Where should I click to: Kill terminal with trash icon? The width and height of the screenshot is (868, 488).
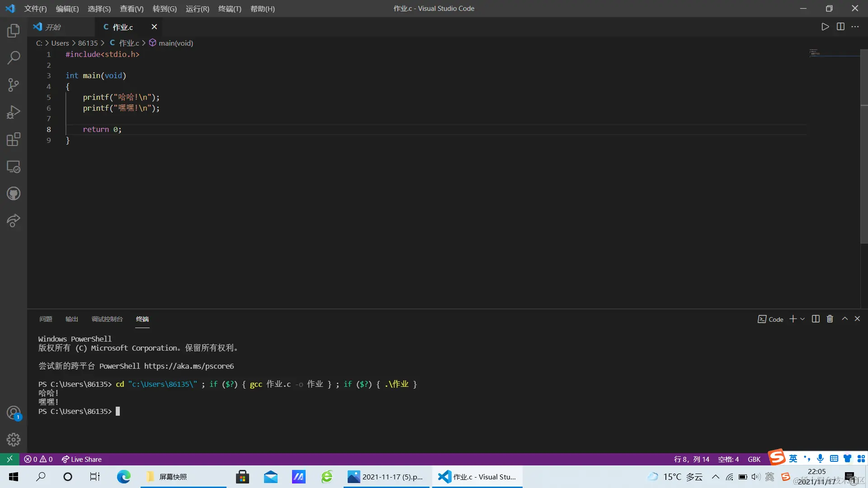[830, 319]
